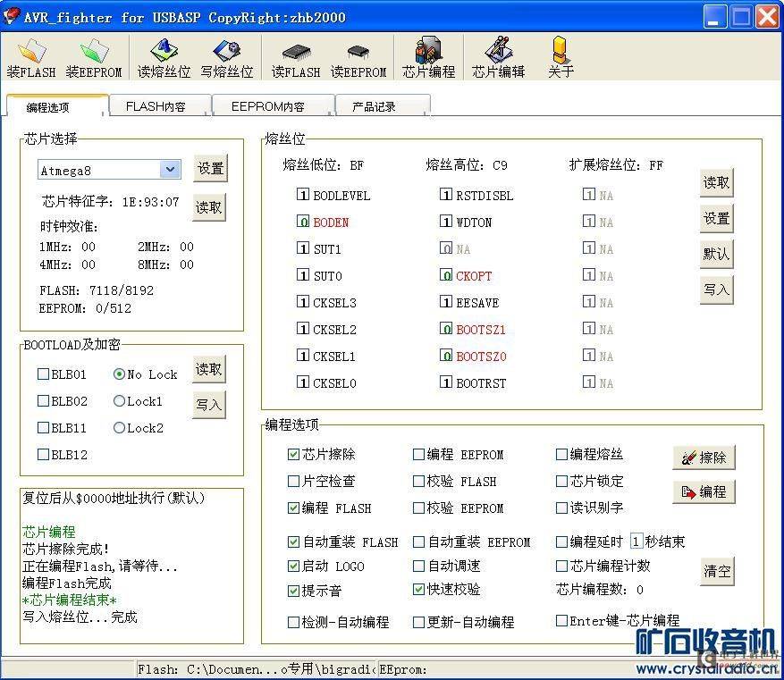Enable the 片空检查 blank check option
Viewport: 784px width, 680px height.
point(293,481)
